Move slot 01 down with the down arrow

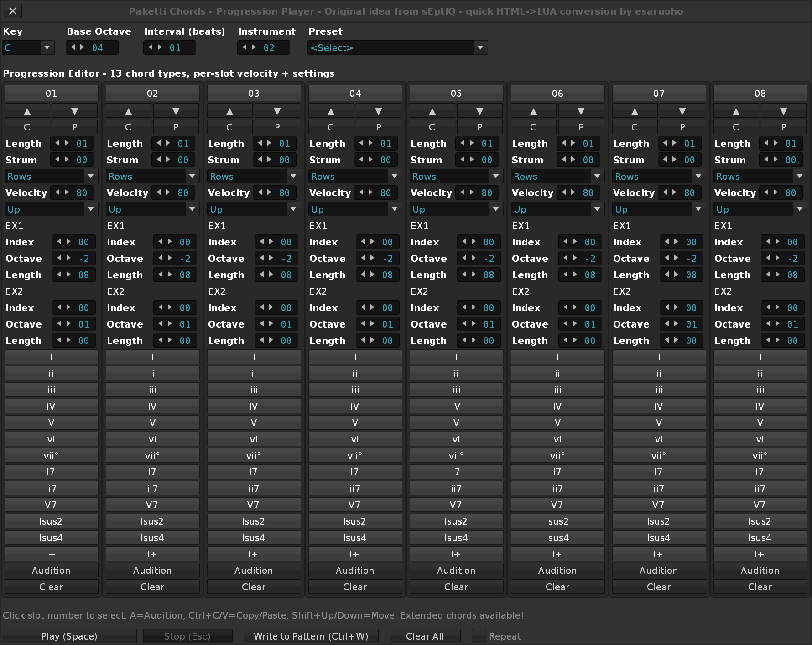coord(75,111)
